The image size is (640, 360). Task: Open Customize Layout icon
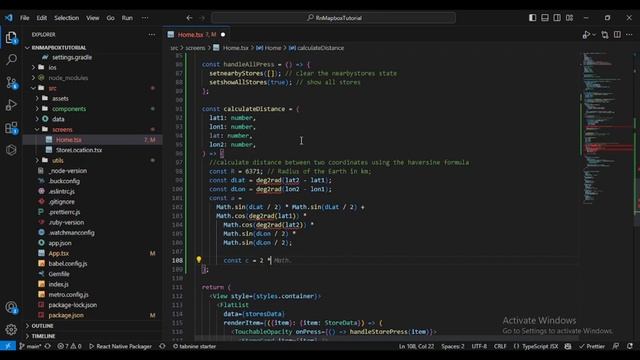[x=569, y=18]
